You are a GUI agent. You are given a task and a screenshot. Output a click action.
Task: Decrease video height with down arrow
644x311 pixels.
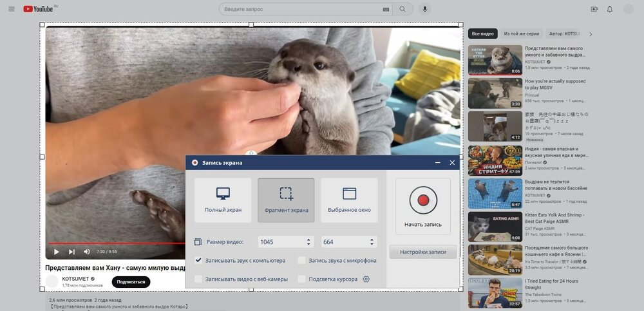(372, 245)
